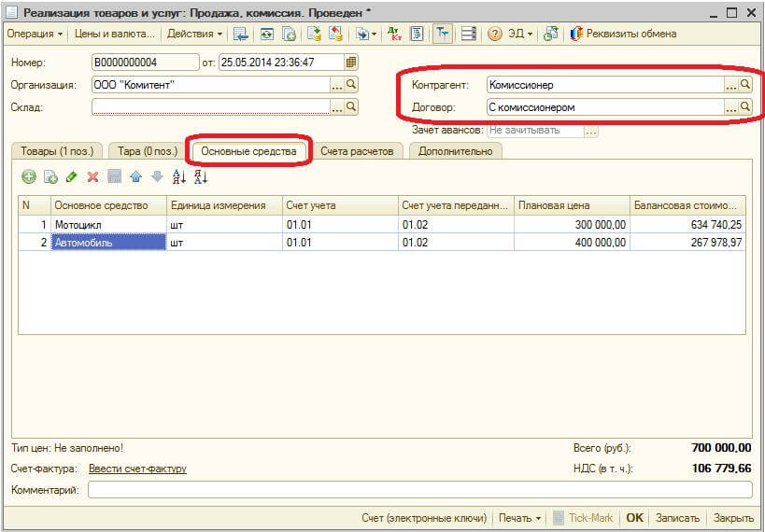Open the Товары (1 поз.) tab
Screen dimensions: 765x532
point(57,150)
